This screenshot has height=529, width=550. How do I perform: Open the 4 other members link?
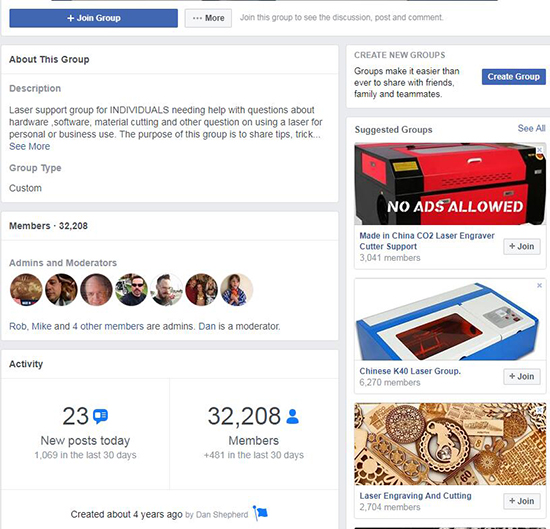pyautogui.click(x=108, y=326)
